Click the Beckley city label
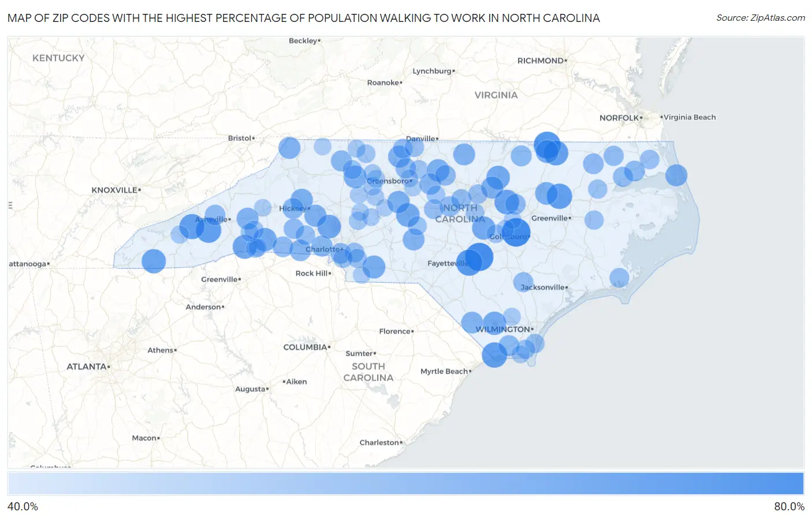The height and width of the screenshot is (519, 812). 304,41
